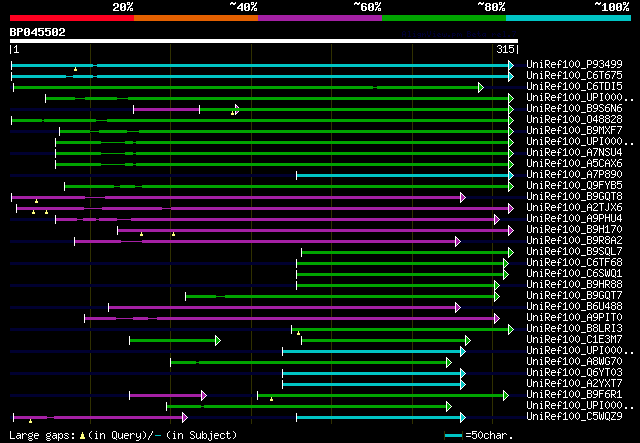Select the UniRef100_B8LRI3 label

574,329
